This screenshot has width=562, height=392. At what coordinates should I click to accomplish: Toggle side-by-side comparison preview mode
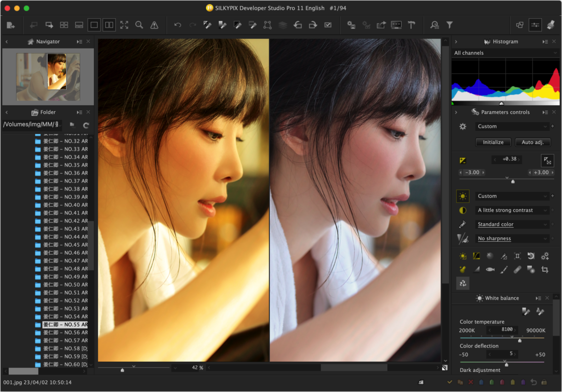[x=109, y=25]
